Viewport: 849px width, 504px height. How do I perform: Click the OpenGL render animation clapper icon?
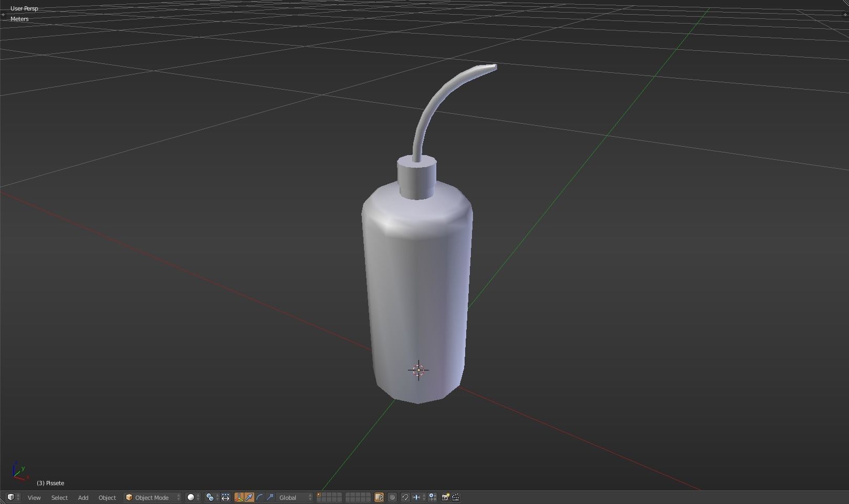[x=456, y=497]
